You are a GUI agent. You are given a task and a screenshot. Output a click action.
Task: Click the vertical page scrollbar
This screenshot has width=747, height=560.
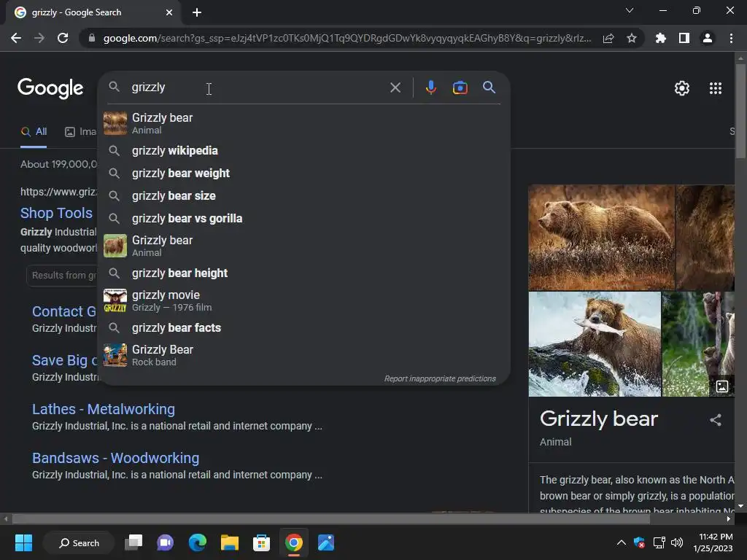[x=740, y=111]
